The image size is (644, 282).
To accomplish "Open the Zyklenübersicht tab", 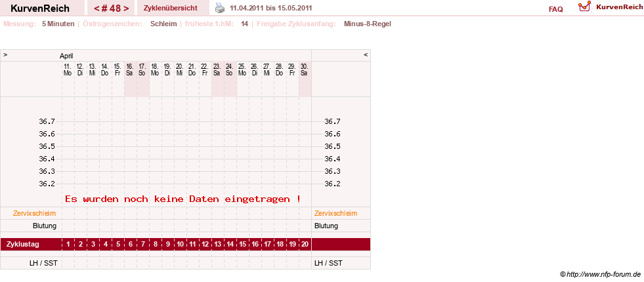I will coord(171,9).
